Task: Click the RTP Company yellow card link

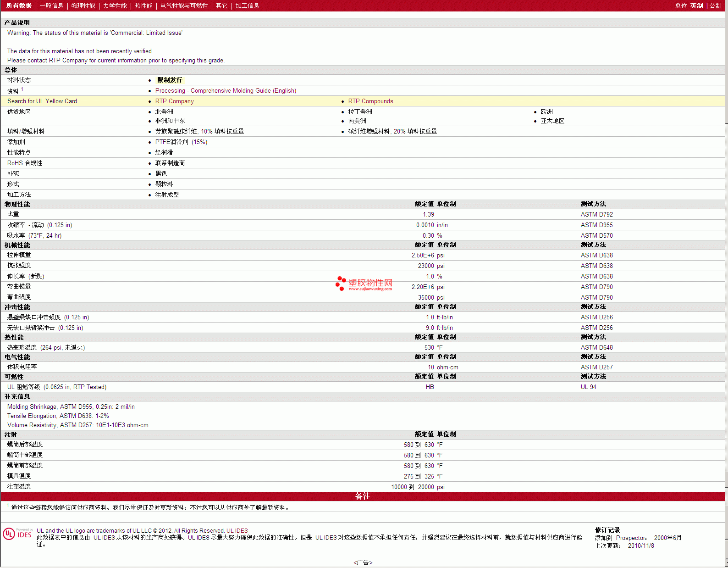Action: (174, 101)
